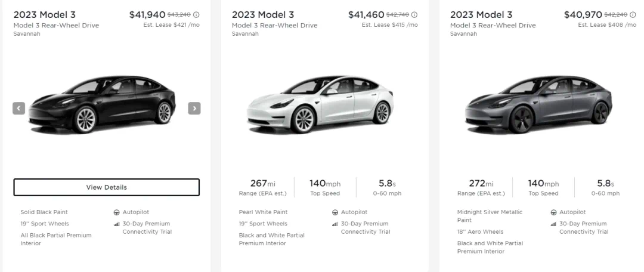Screen dimensions: 644x272
Task: Click the Autopilot steering wheel icon on the black car card
Action: tap(117, 212)
